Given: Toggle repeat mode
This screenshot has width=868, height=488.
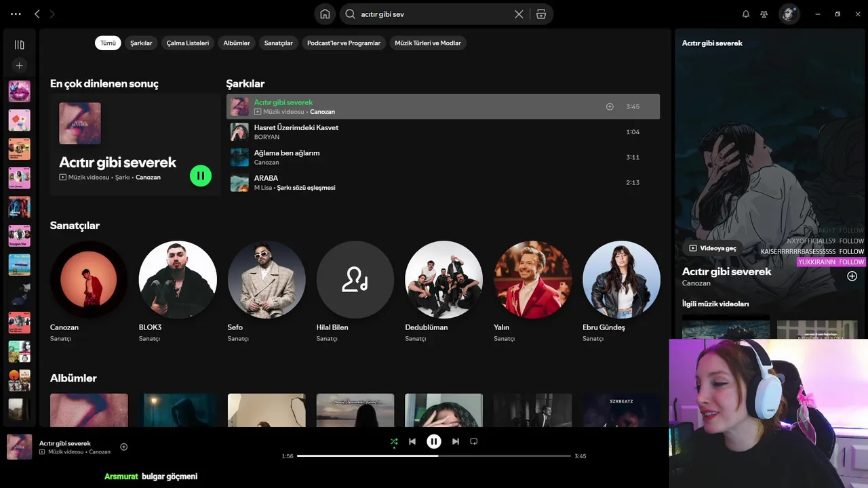Looking at the screenshot, I should [474, 441].
